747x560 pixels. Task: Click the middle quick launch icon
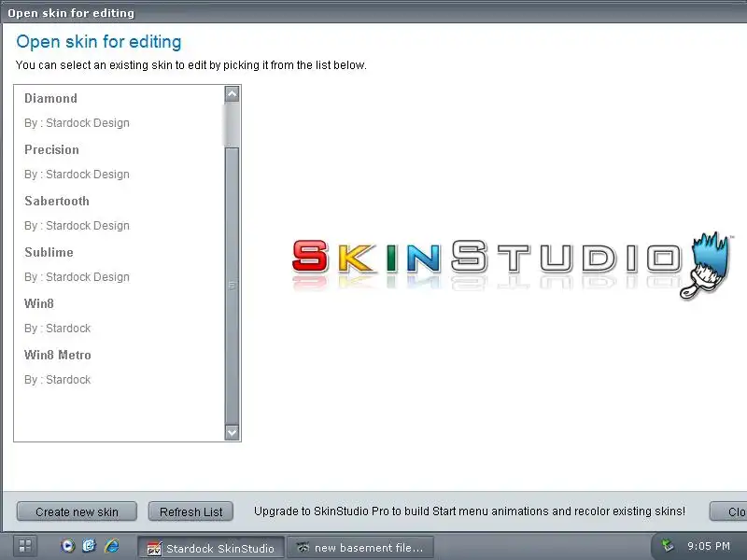tap(90, 546)
